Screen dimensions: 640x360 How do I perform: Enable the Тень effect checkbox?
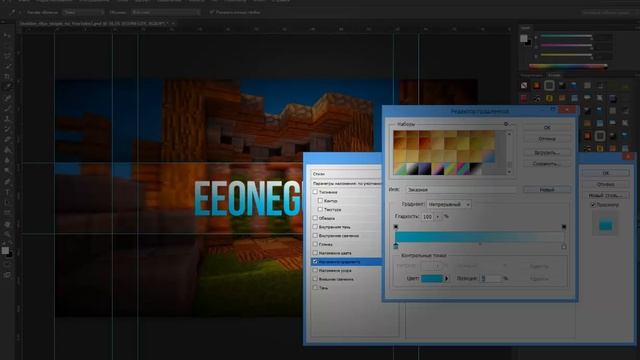coord(315,287)
